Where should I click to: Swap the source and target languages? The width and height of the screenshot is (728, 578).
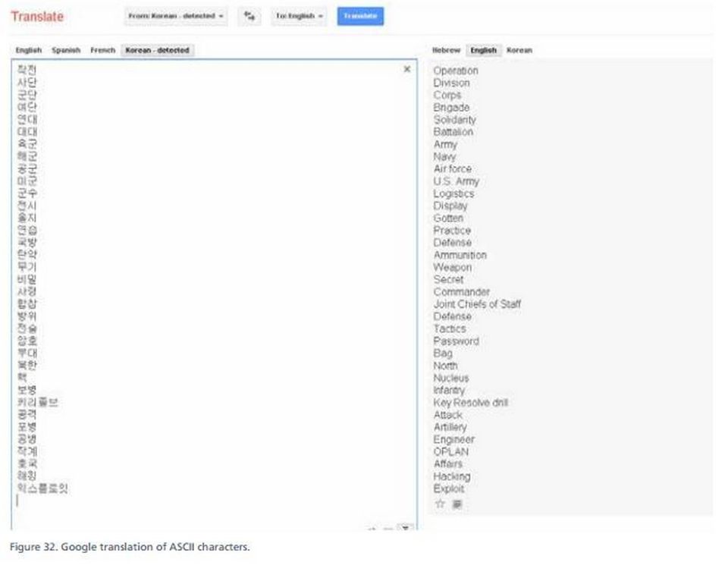tap(249, 16)
